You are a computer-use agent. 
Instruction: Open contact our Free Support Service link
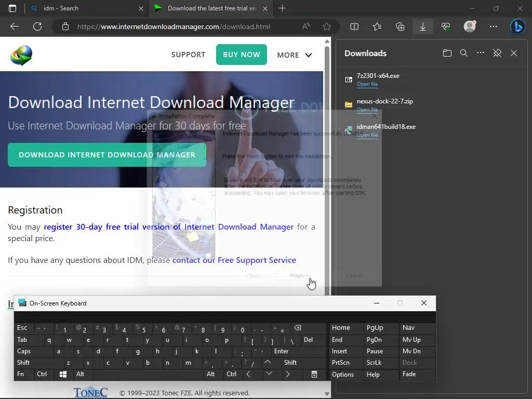(234, 260)
